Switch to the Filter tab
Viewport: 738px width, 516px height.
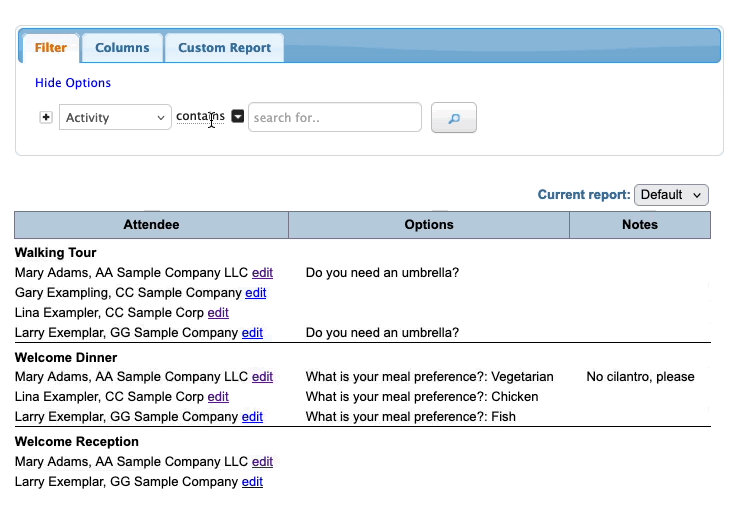pyautogui.click(x=51, y=47)
